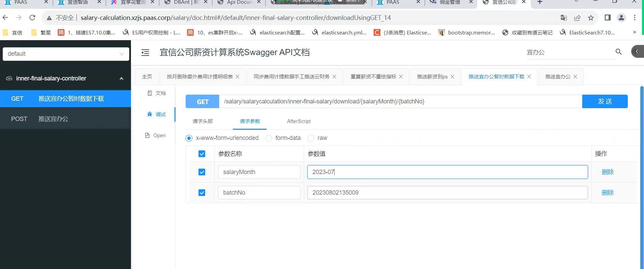
Task: Click the salaryMonth value field
Action: 448,172
